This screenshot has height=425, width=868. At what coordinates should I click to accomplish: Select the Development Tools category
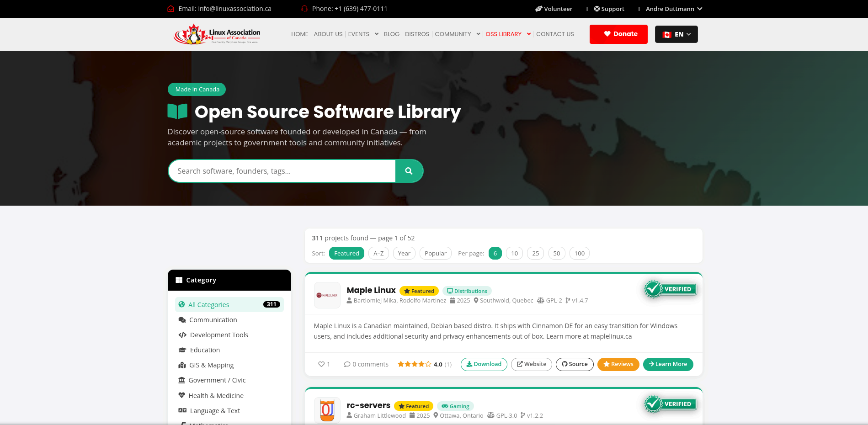pos(229,335)
